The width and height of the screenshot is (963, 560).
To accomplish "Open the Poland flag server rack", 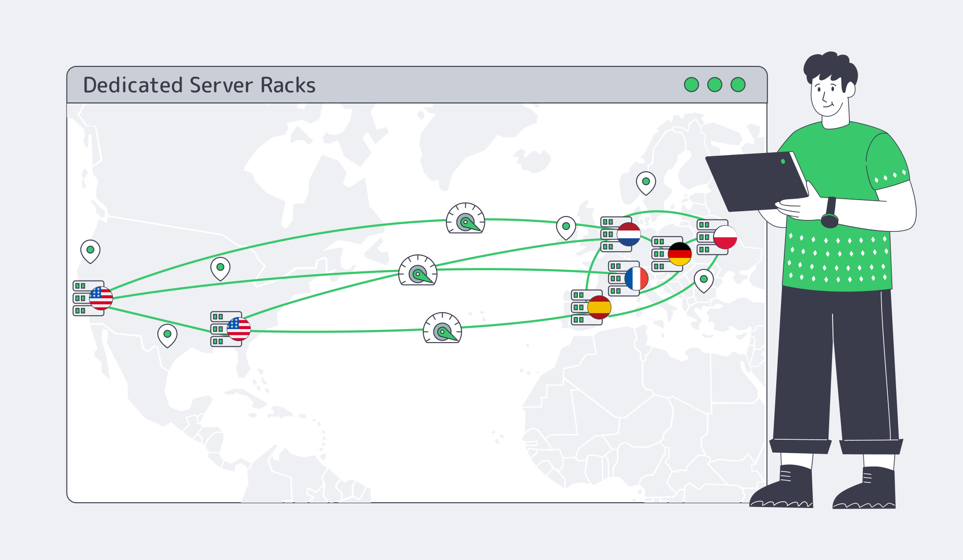I will point(716,237).
